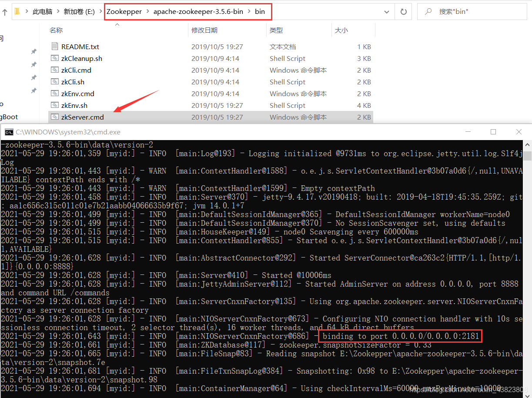
Task: Open address bar history dropdown arrow
Action: (387, 12)
